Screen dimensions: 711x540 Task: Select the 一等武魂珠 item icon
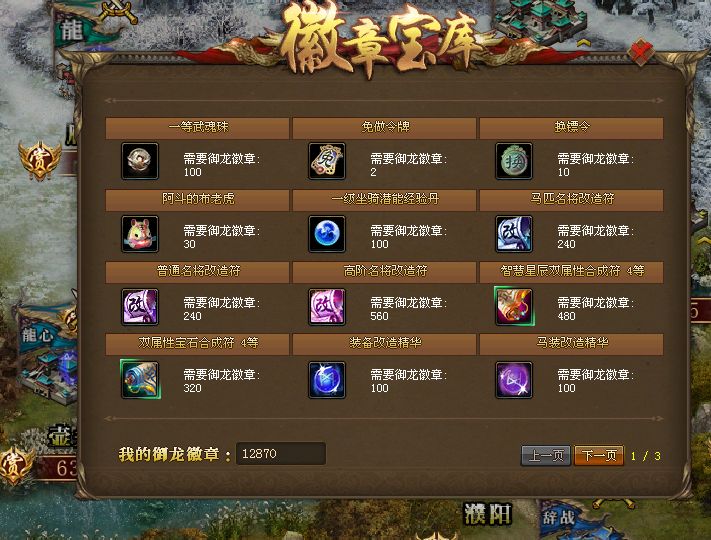click(140, 161)
